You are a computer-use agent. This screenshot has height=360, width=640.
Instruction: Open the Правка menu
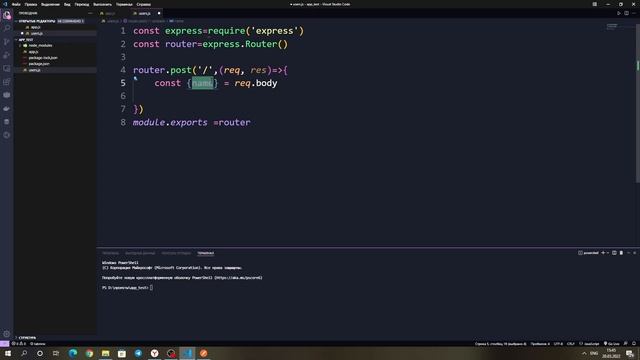31,4
